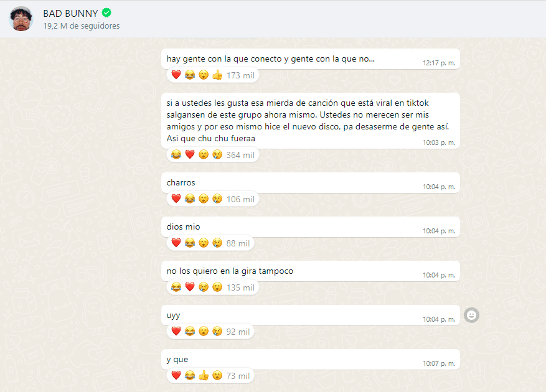Click heart reaction under 'no los quiero en la gira'
This screenshot has height=392, width=546.
pyautogui.click(x=190, y=287)
